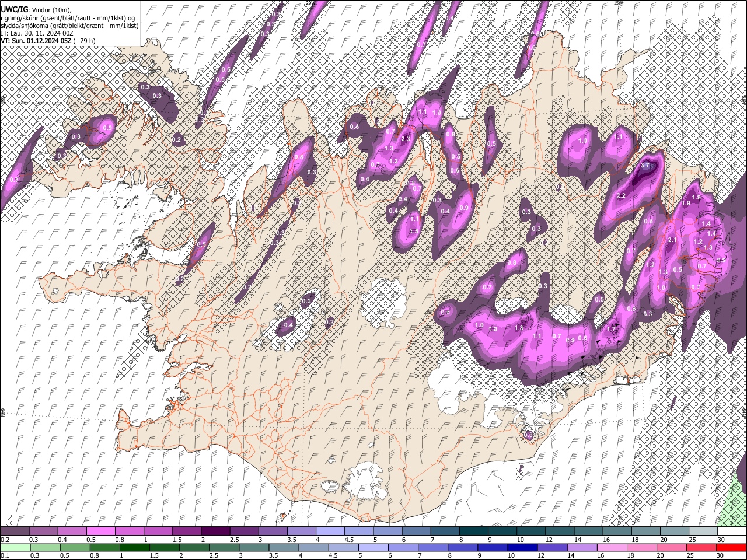Click the 'rigning/skúrir (grænt/blátt/rautt' description line

point(68,18)
